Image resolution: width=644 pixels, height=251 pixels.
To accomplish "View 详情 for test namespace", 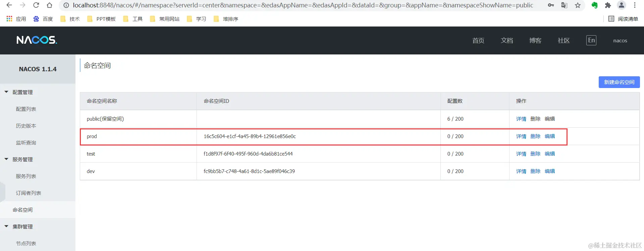I will 521,154.
